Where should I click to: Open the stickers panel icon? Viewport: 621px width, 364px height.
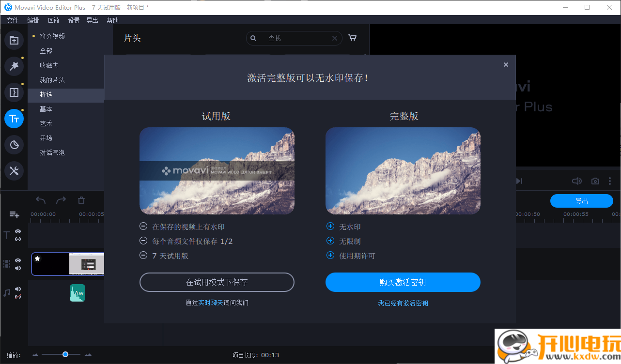(x=14, y=145)
